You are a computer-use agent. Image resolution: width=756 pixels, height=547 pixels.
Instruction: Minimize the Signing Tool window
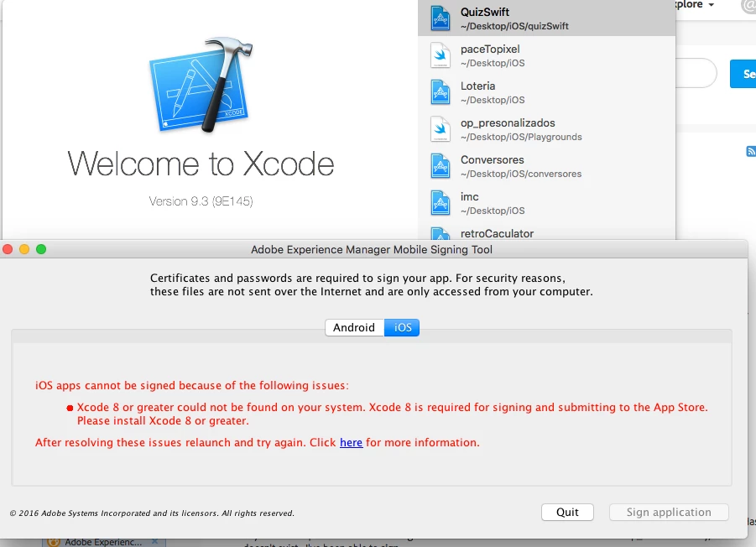24,249
